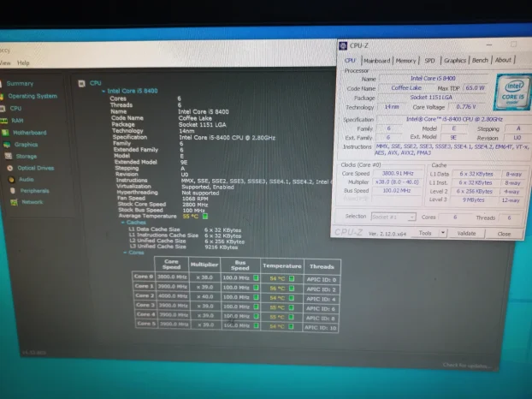Viewport: 532px width, 399px height.
Task: Click the '1068 RPM' fan speed value
Action: click(x=193, y=199)
